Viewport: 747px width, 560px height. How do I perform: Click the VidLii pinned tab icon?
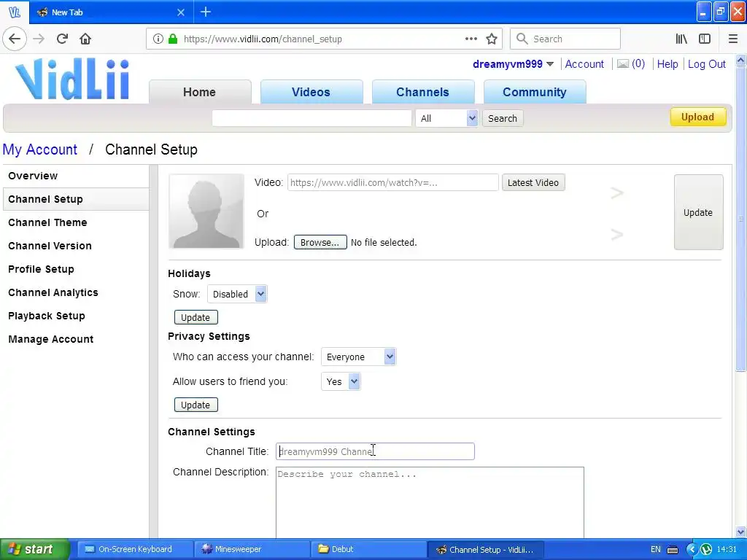point(15,12)
